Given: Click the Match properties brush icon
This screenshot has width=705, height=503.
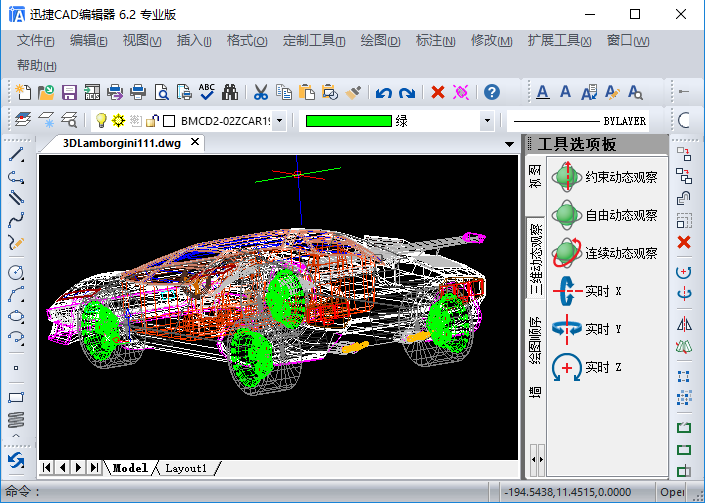Looking at the screenshot, I should point(353,92).
